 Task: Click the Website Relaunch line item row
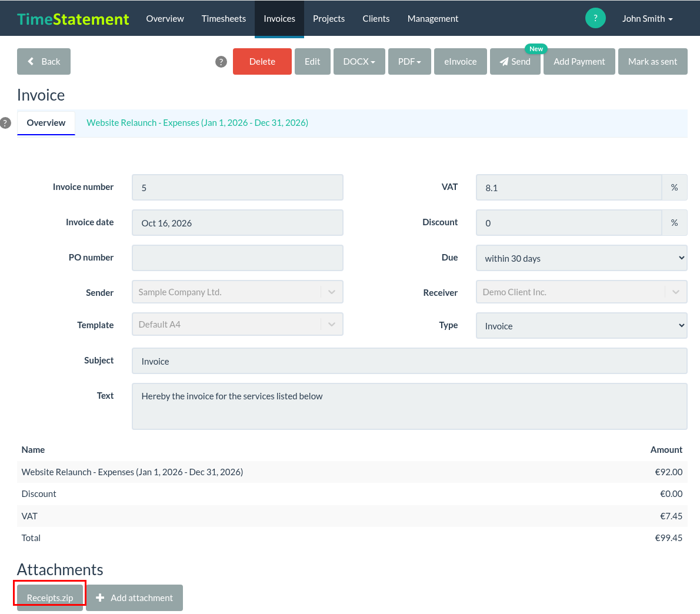tap(352, 472)
